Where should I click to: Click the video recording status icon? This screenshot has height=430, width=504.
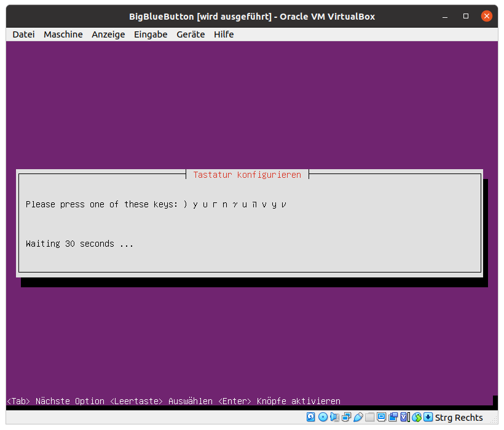pyautogui.click(x=393, y=417)
